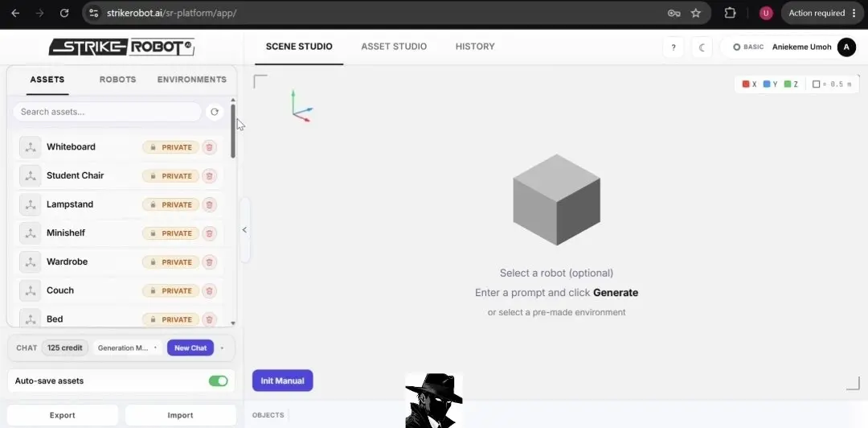Click the Bed asset name
Viewport: 868px width, 428px height.
(x=55, y=319)
